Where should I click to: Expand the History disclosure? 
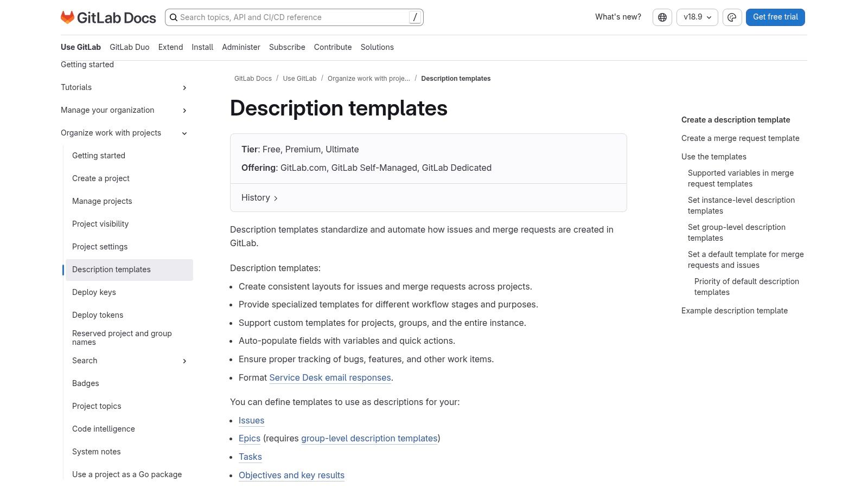[259, 197]
